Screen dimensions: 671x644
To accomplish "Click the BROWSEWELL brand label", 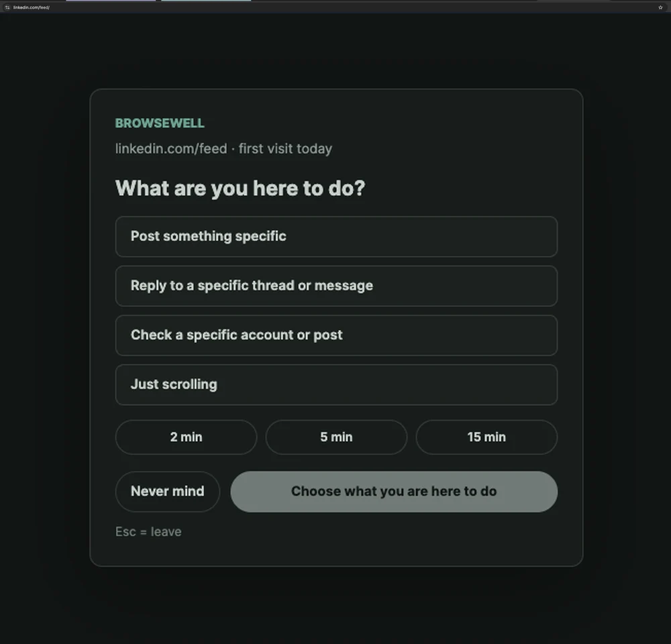I will coord(160,123).
